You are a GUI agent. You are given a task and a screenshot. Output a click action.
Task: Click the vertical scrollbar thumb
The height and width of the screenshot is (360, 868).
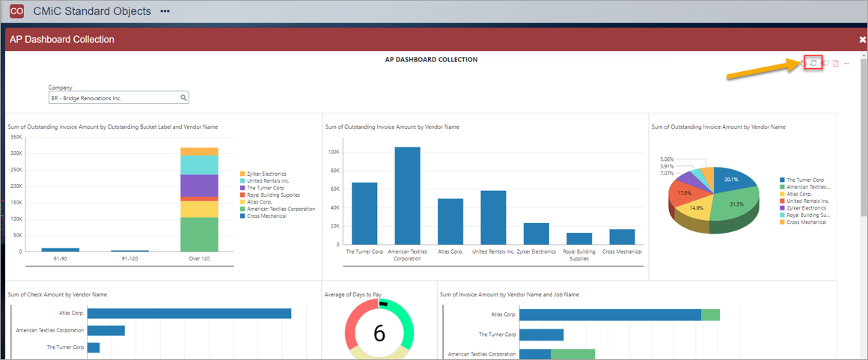[864, 138]
